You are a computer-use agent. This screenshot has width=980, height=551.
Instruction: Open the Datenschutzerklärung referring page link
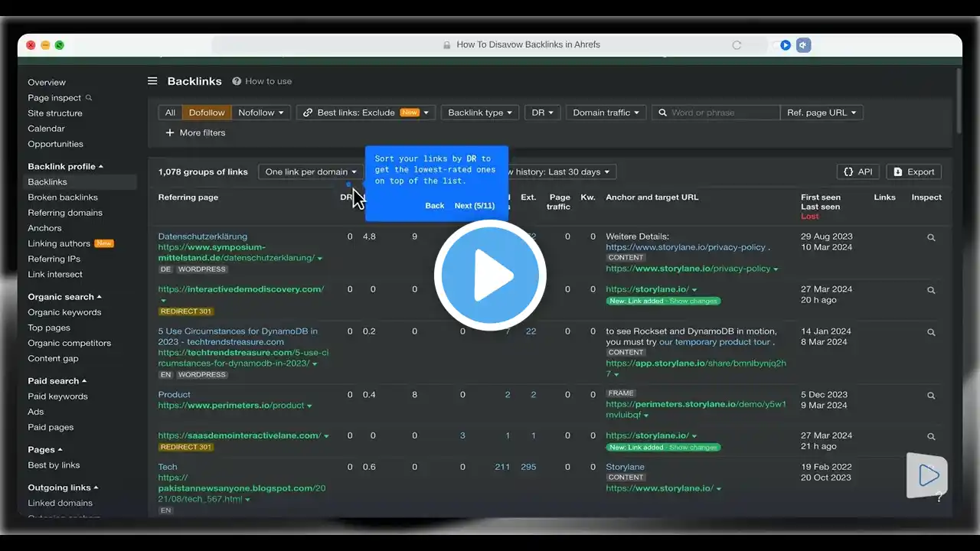click(x=203, y=236)
